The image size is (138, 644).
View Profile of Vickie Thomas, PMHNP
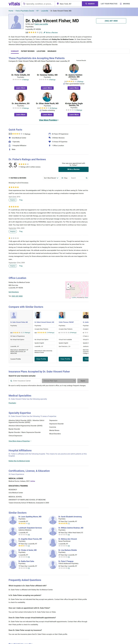65,359
